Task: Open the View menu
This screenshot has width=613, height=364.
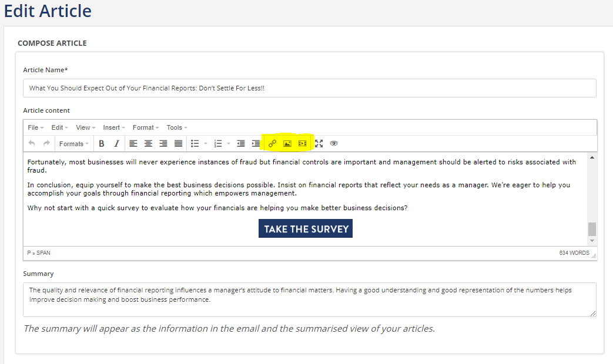Action: pyautogui.click(x=86, y=127)
